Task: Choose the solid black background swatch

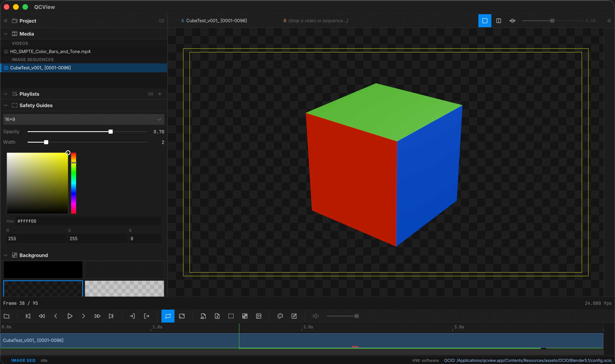Action: click(x=43, y=270)
